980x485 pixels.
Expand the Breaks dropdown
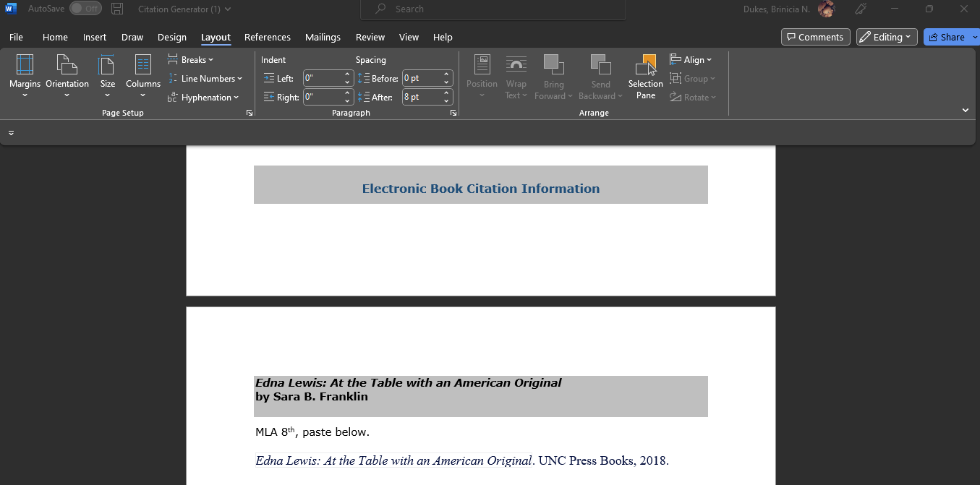pos(191,59)
